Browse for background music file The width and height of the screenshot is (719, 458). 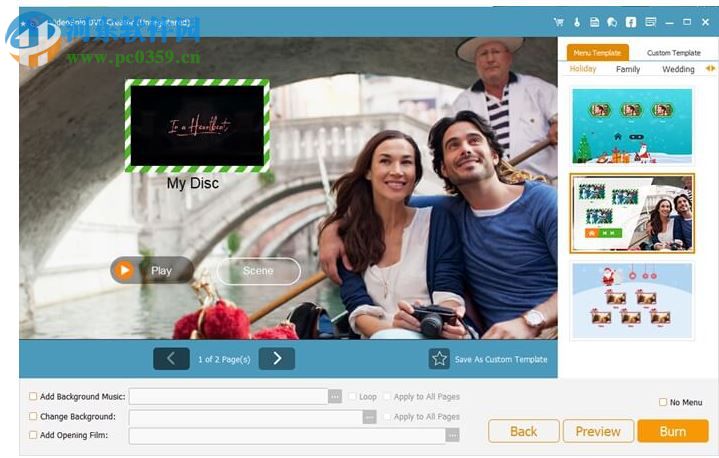pos(335,397)
